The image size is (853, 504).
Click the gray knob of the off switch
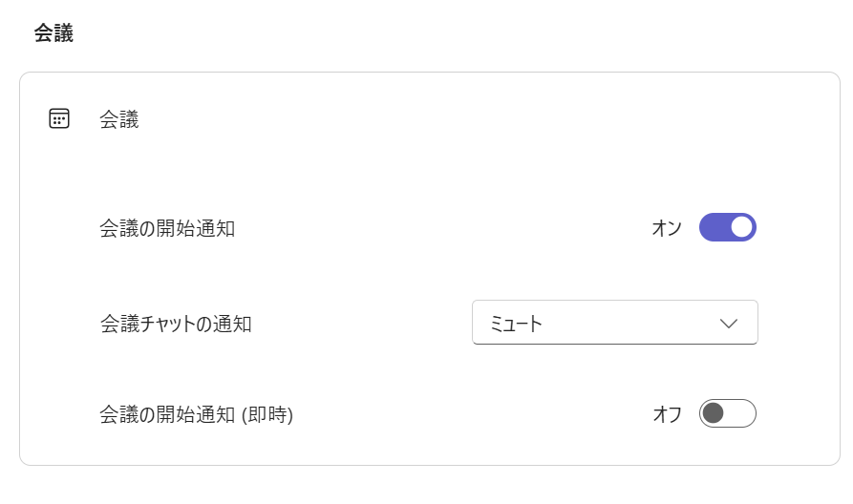[x=713, y=413]
